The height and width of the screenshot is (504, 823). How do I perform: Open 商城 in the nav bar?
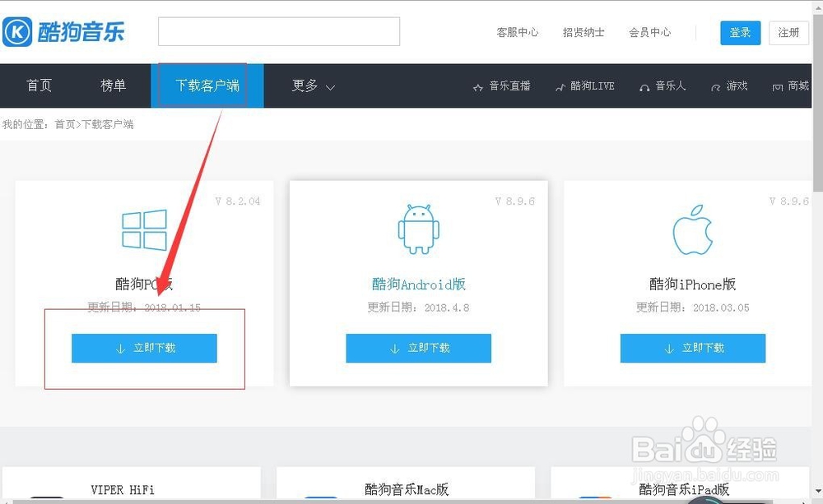coord(798,86)
